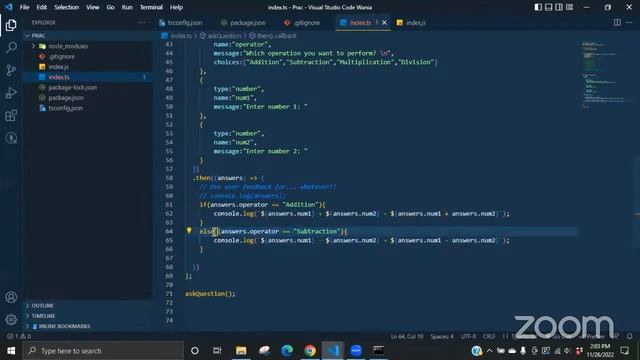Open the Explorer view in activity bar
Screen dimensions: 640x360
11,25
